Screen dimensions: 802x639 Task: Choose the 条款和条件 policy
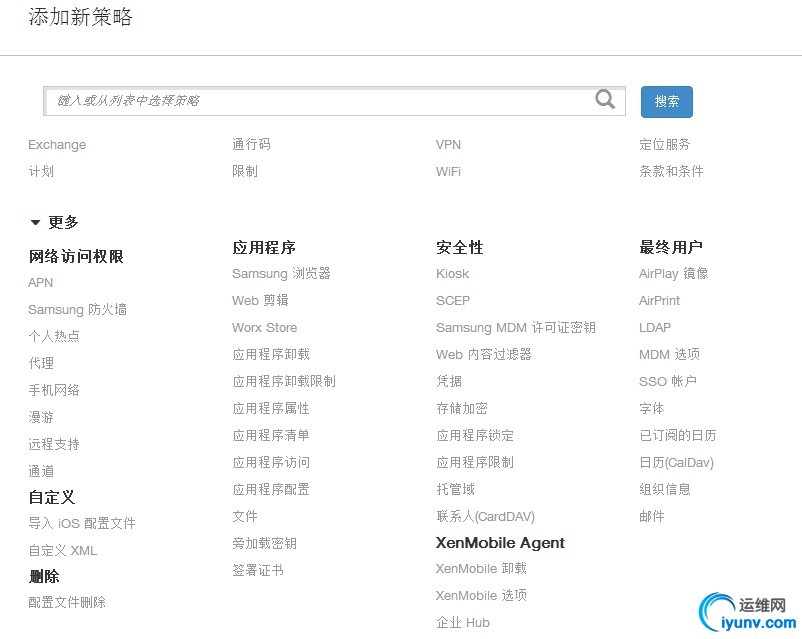click(671, 171)
